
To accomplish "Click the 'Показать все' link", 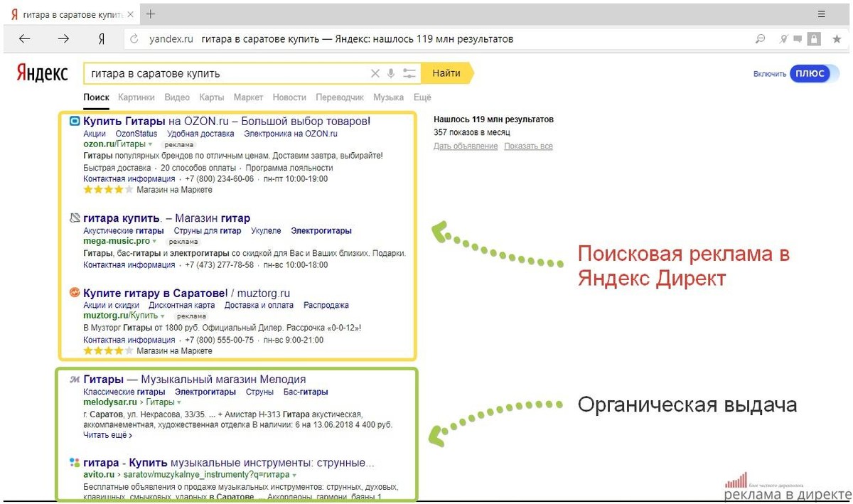I will (528, 146).
